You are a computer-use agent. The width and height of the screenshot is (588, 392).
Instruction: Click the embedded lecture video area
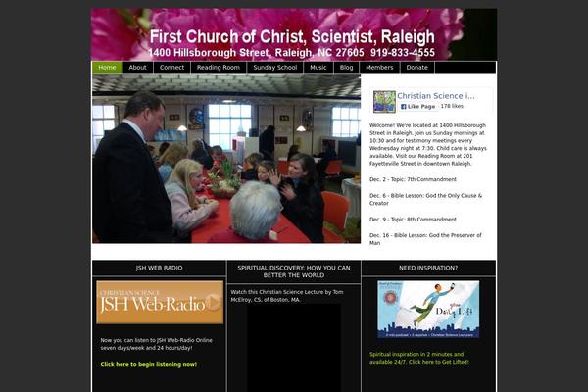294,348
